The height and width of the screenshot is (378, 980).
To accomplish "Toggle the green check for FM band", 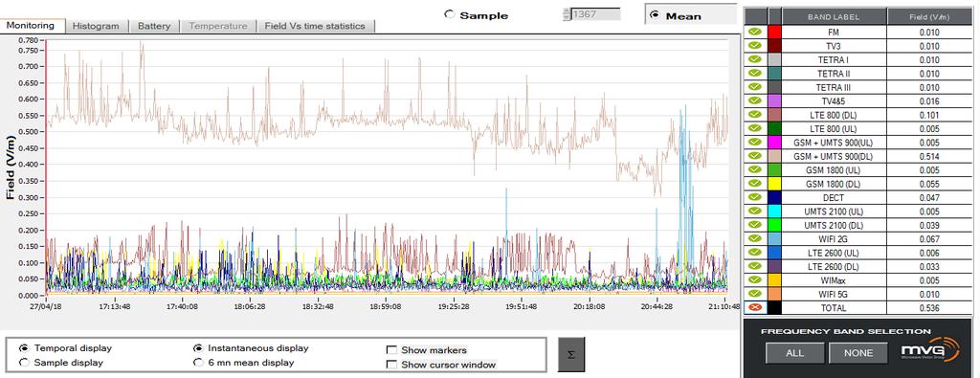I will point(754,32).
